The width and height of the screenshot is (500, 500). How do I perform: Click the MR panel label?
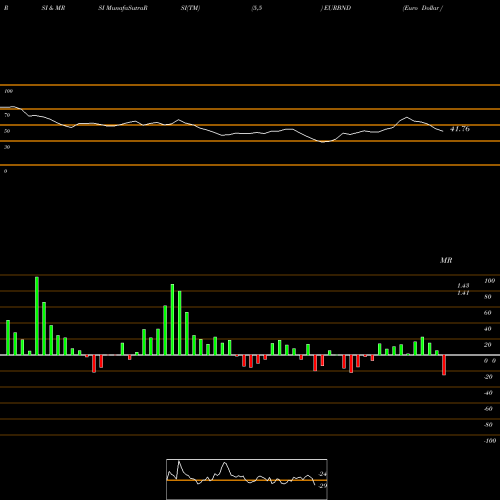click(446, 260)
